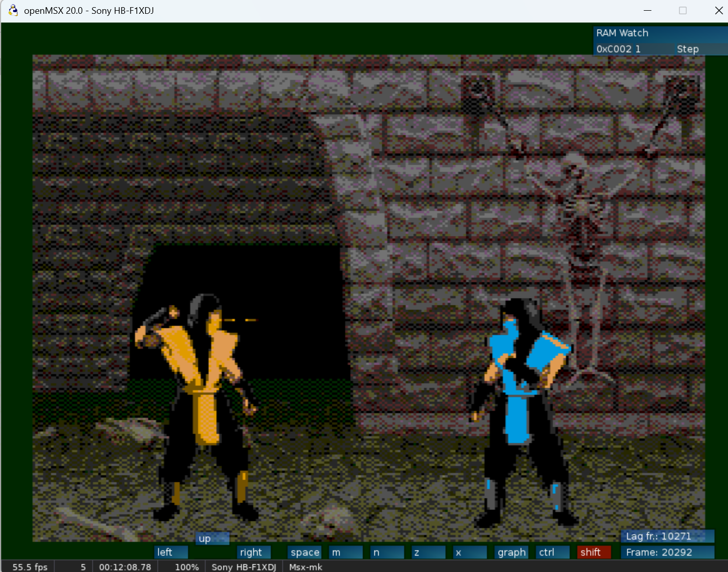This screenshot has width=728, height=572.
Task: Click the RAM Watch header
Action: click(x=661, y=33)
